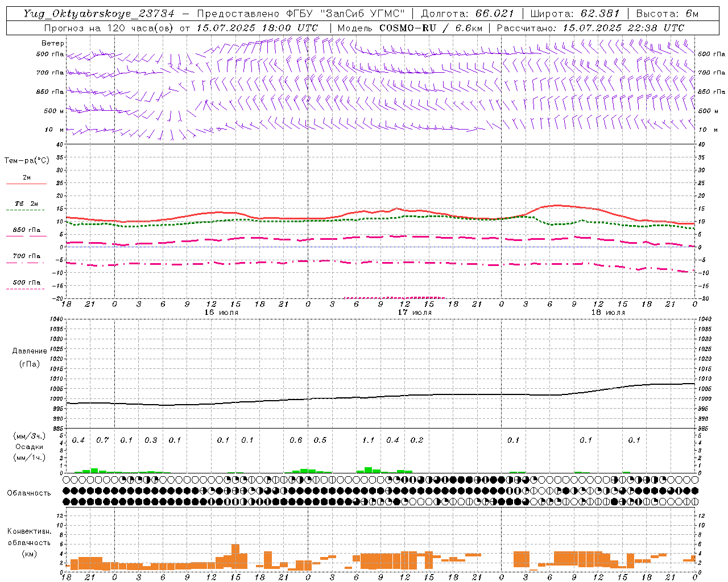Click the 17 июля date label
The height and width of the screenshot is (582, 728).
[x=415, y=313]
